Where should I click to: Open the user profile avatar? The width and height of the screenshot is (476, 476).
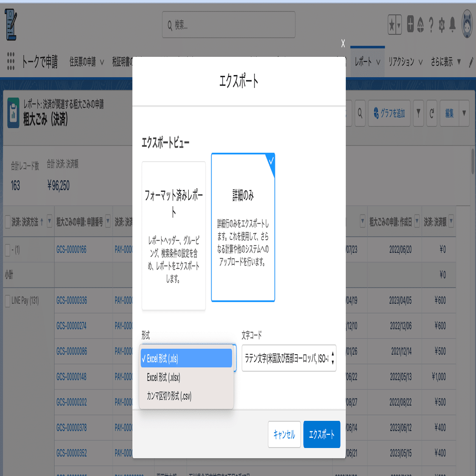pos(467,24)
